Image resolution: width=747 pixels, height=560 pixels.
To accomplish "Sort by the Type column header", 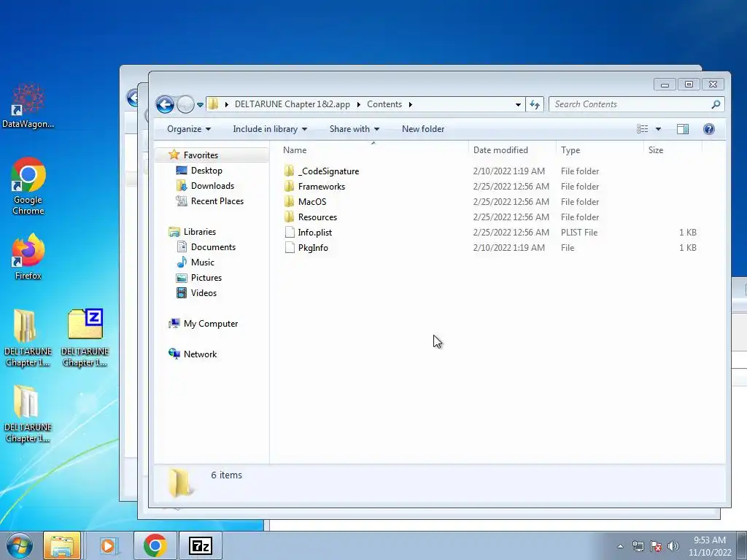I will tap(600, 150).
